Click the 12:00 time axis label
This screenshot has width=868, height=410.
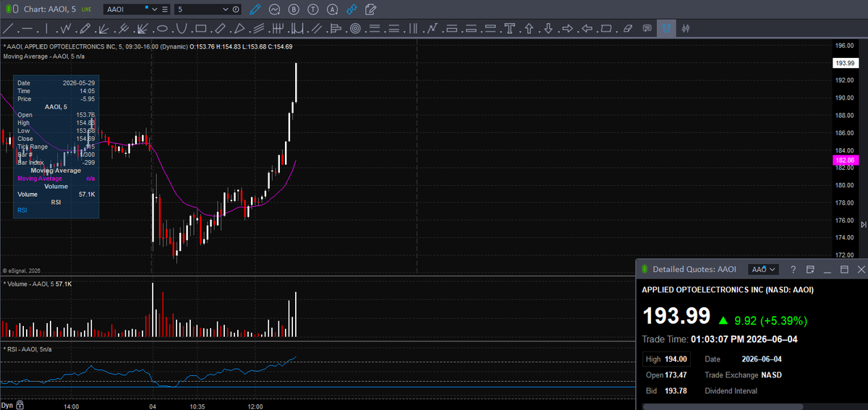pos(255,406)
